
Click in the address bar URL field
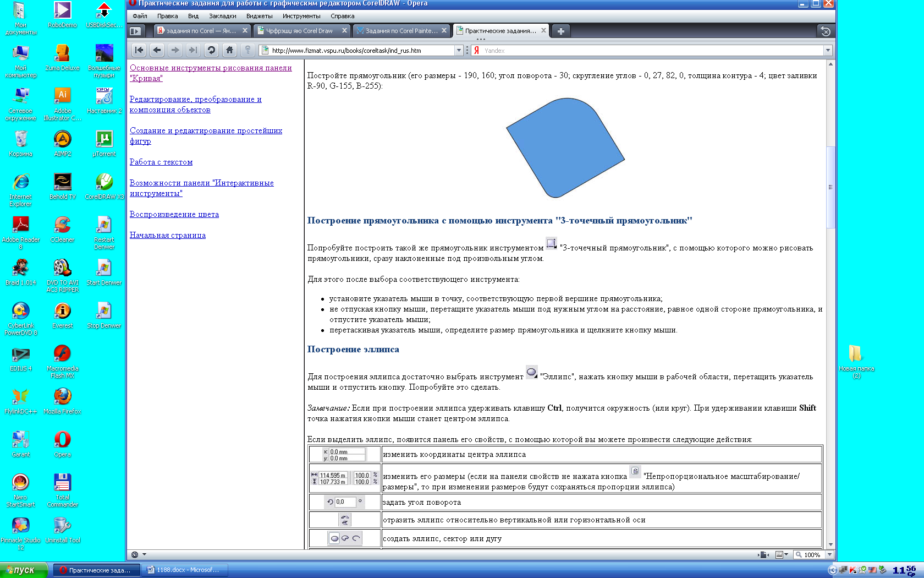pos(362,50)
